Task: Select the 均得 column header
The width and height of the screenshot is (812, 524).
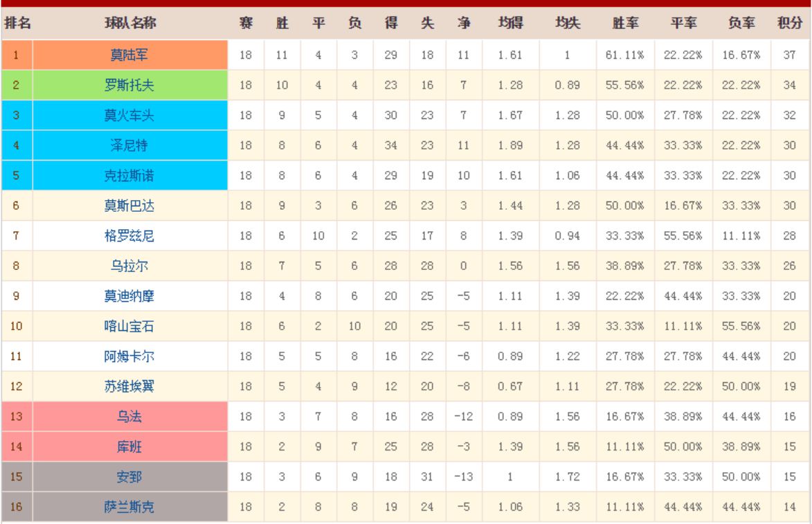Action: 510,24
